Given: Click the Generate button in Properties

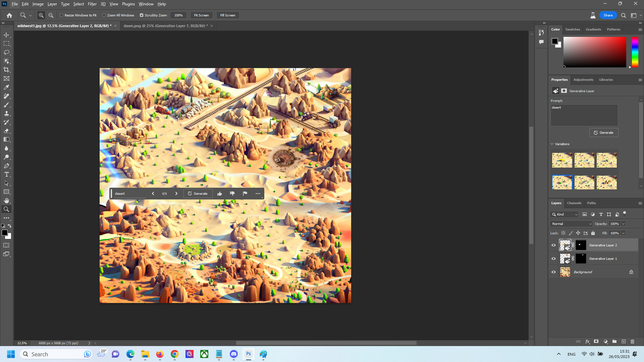Looking at the screenshot, I should click(603, 132).
